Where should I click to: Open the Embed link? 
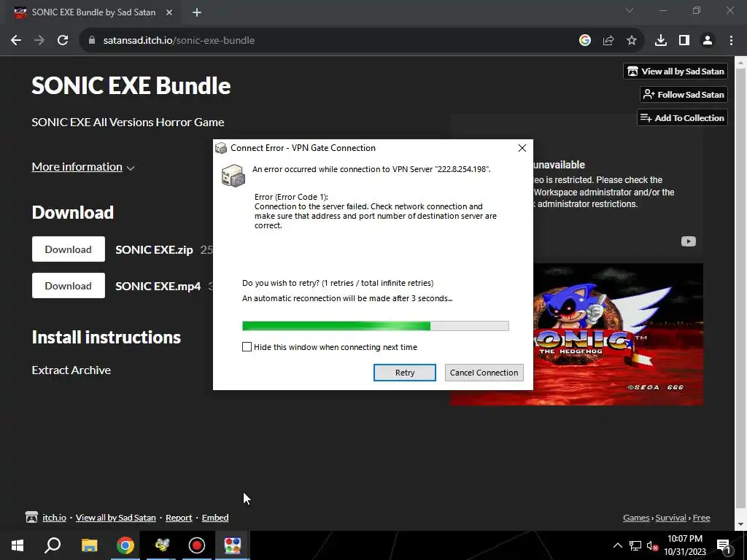pos(215,518)
